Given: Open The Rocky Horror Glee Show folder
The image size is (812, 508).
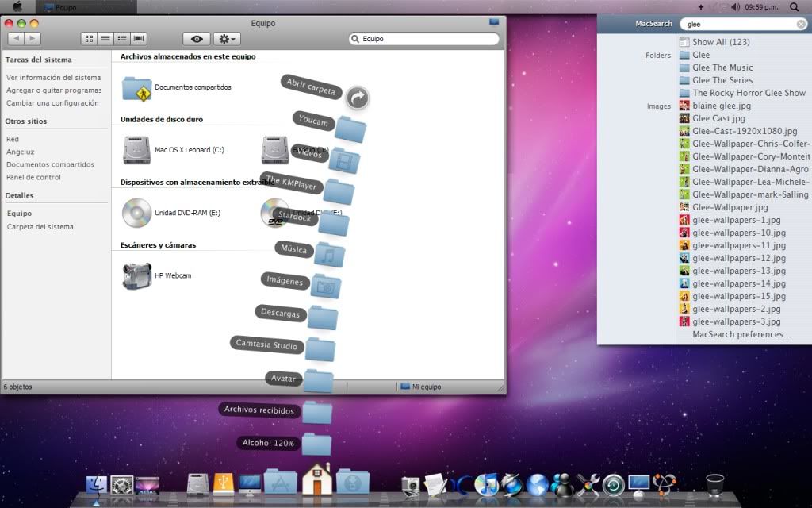Looking at the screenshot, I should tap(749, 93).
